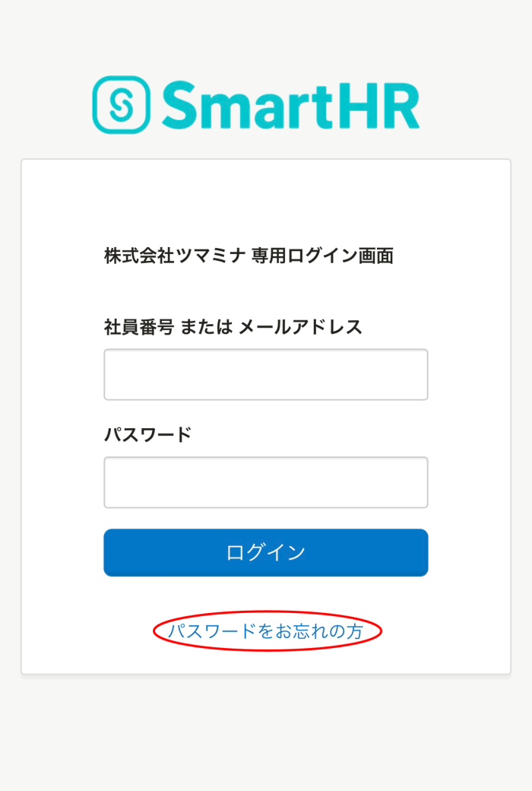Tap the teal S emblem in the header

[121, 105]
